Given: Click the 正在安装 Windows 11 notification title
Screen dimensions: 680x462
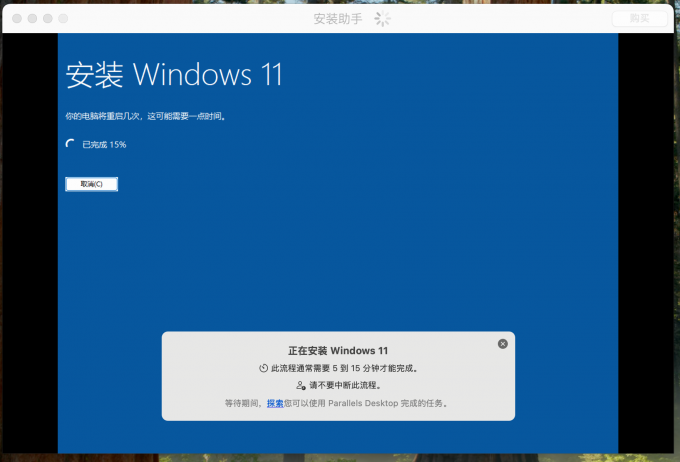Looking at the screenshot, I should (x=338, y=351).
